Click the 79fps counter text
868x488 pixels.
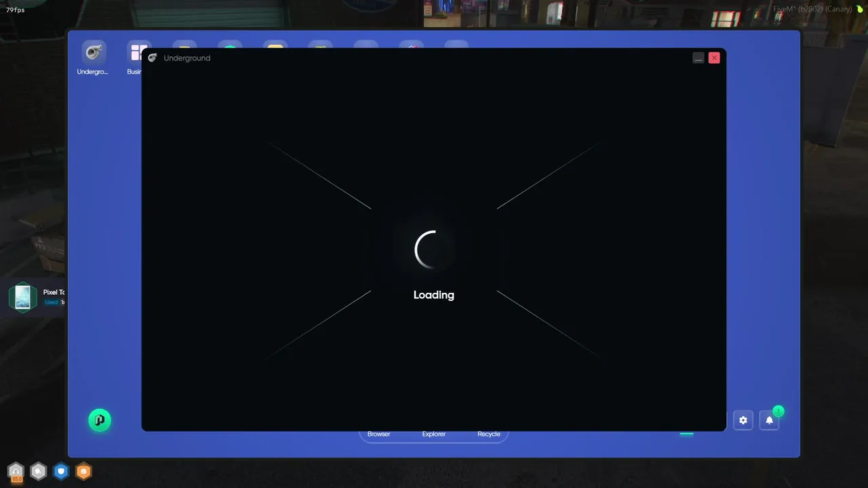[16, 10]
